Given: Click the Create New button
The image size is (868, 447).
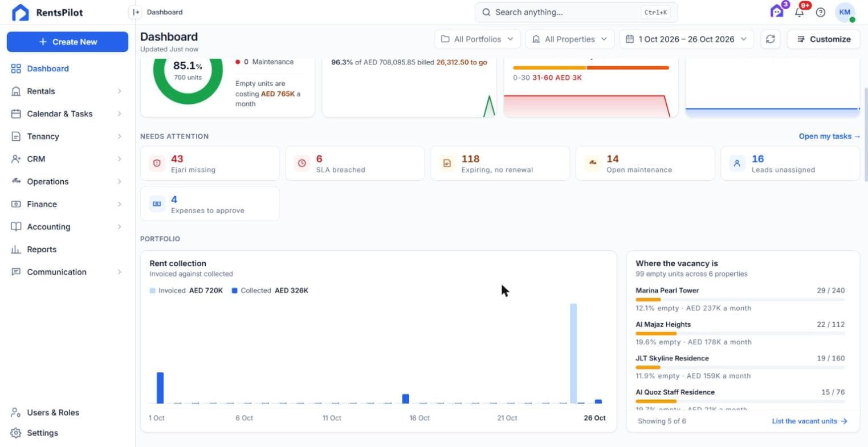Looking at the screenshot, I should coord(67,42).
